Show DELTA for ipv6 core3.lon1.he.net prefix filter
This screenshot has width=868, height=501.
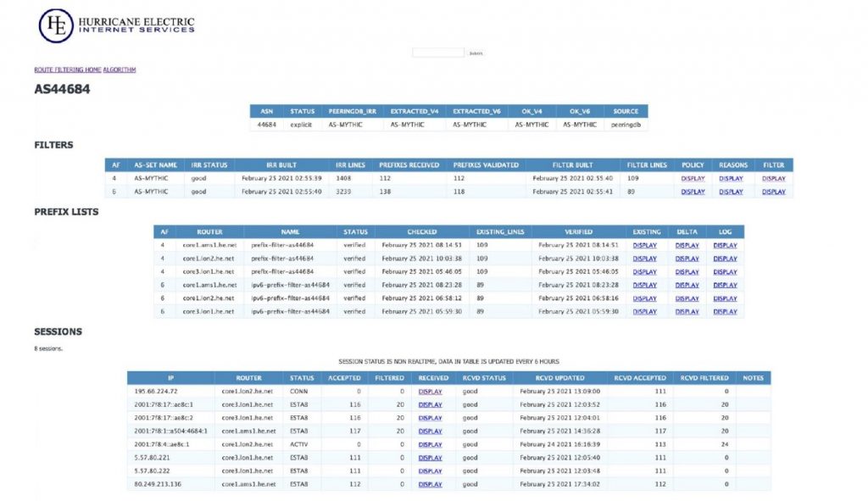point(687,312)
